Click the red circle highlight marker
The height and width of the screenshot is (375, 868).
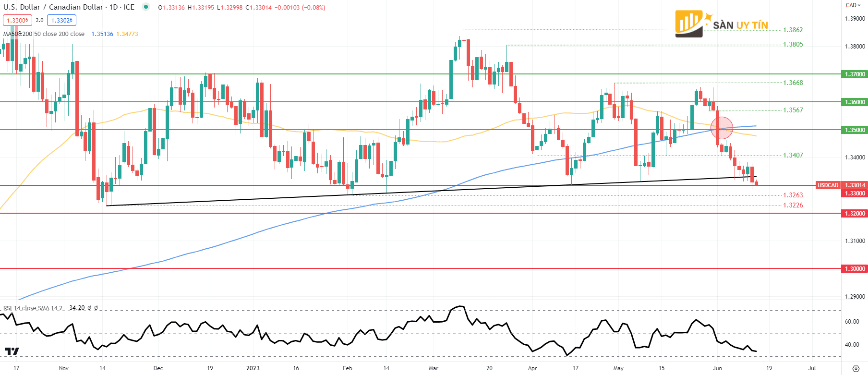[722, 128]
